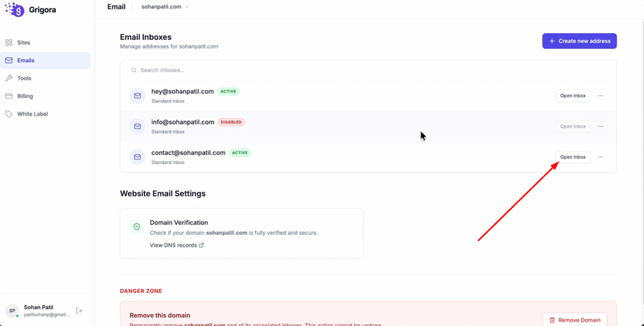The image size is (644, 326).
Task: Click the SP user avatar
Action: 12,311
